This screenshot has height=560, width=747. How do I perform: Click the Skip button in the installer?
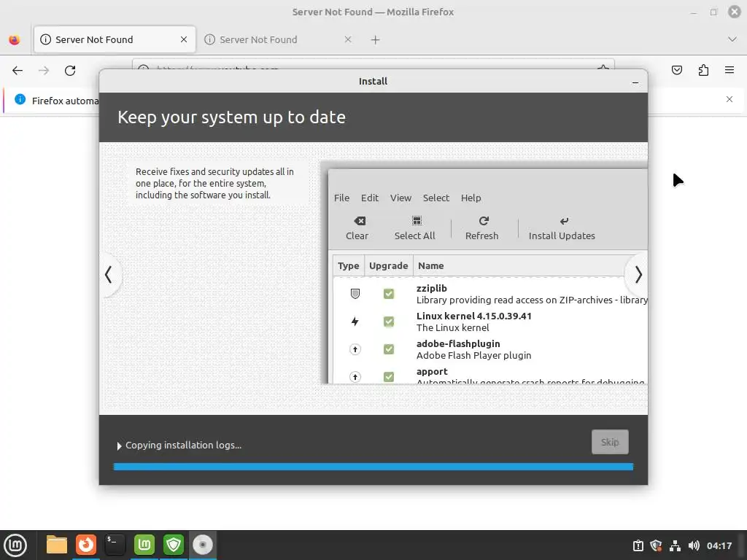coord(610,442)
